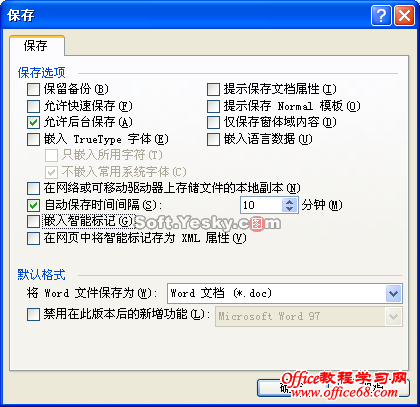Enable 嵌入 TrueType 字体 checkbox
The image size is (420, 407).
33,139
